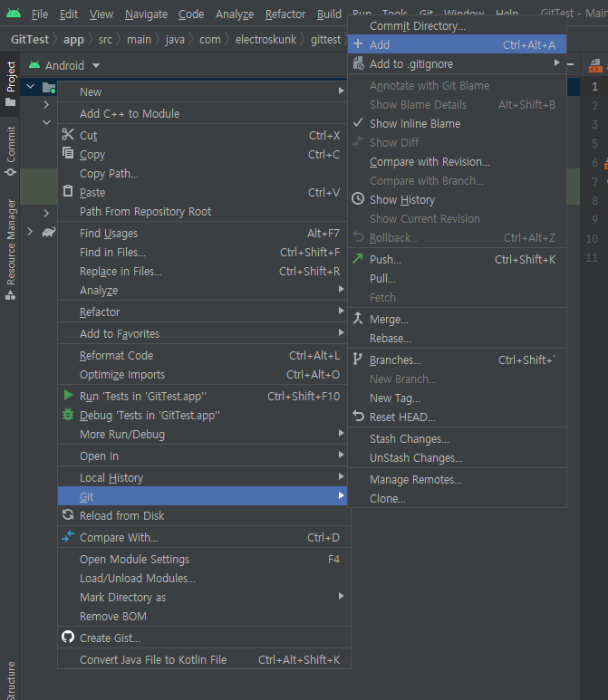The image size is (608, 700).
Task: Click the plus icon beside Add
Action: pyautogui.click(x=358, y=44)
